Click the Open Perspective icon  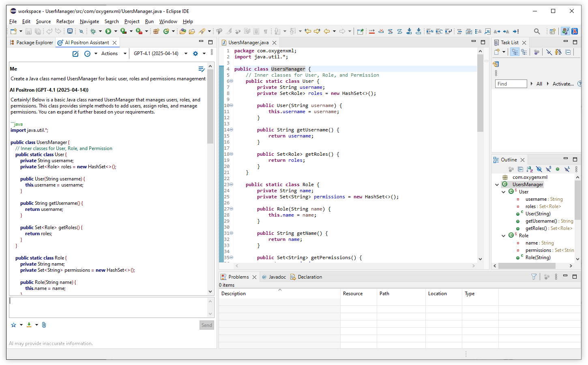[552, 31]
